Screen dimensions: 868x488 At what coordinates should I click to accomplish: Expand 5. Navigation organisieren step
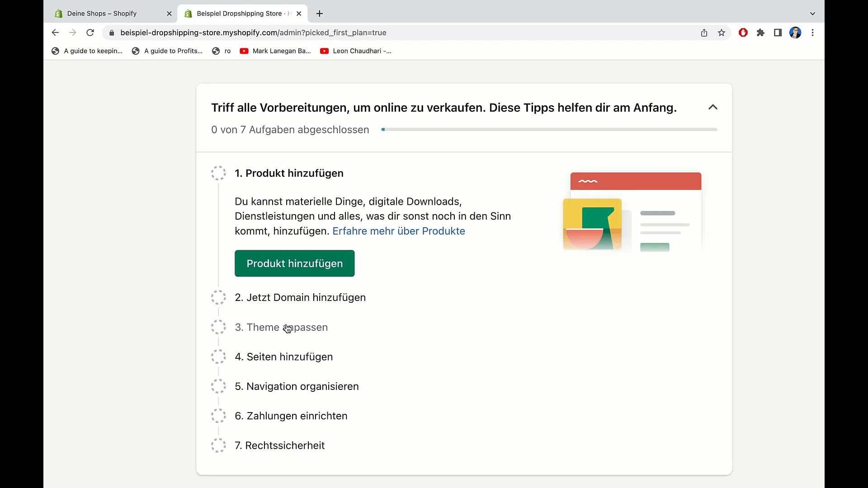click(297, 386)
